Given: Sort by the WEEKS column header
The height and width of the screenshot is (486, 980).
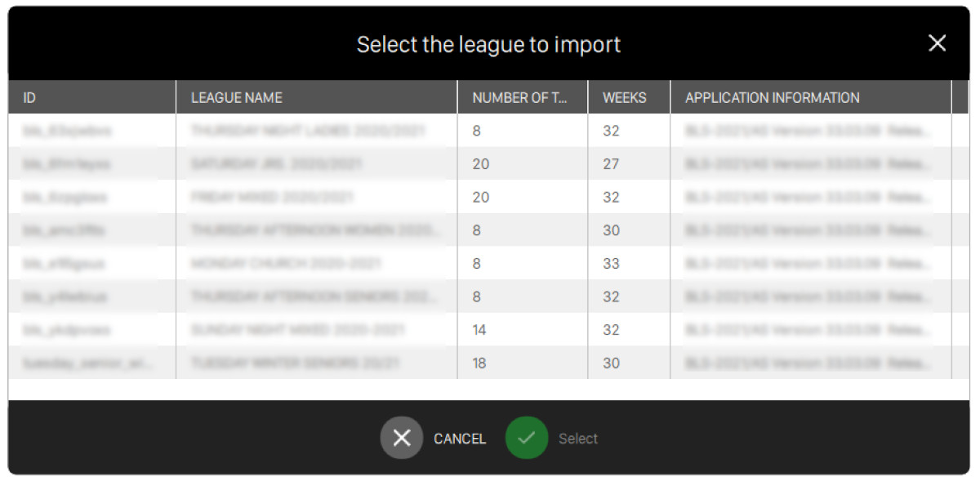Looking at the screenshot, I should pos(624,97).
